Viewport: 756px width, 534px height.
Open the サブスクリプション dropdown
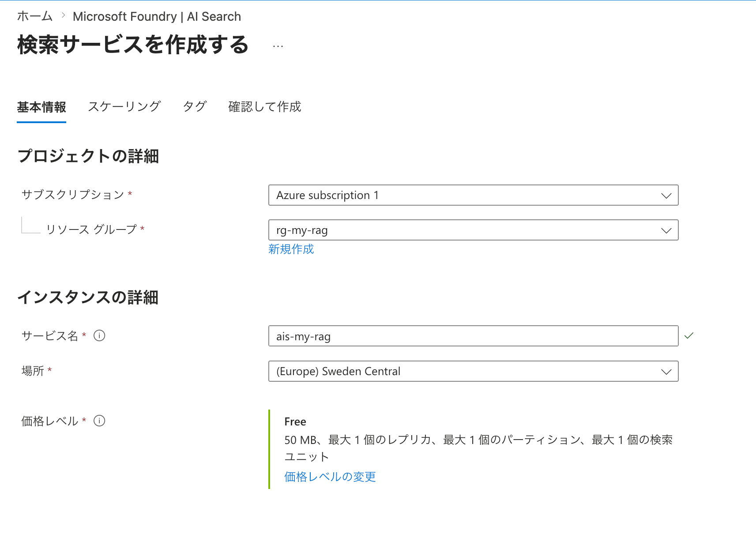[473, 195]
